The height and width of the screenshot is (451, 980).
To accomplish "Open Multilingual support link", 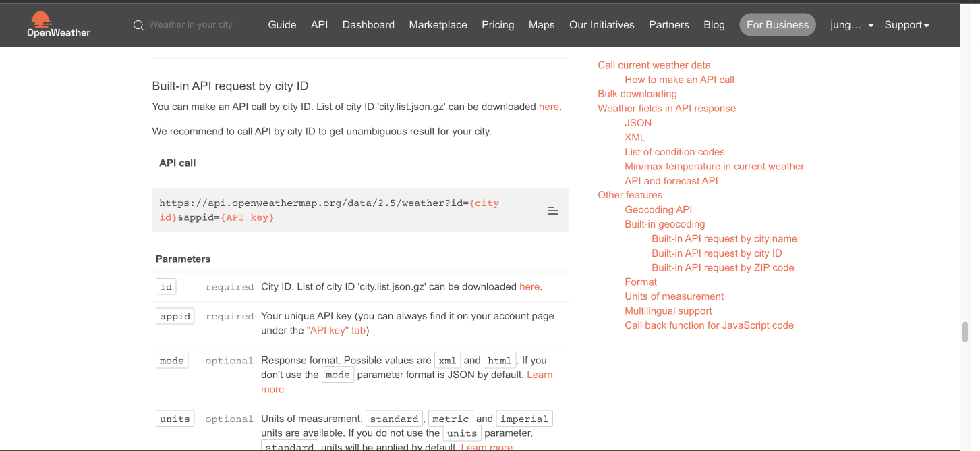I will coord(668,311).
